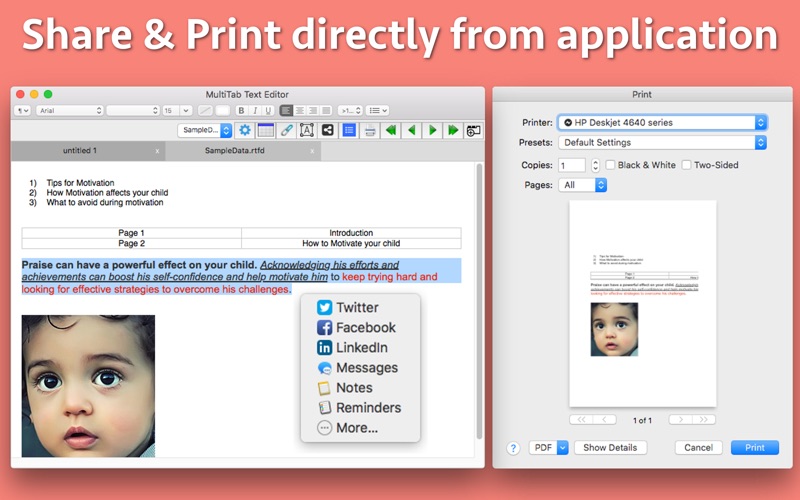This screenshot has width=800, height=500.
Task: Adjust the Copies stepper
Action: click(x=595, y=165)
